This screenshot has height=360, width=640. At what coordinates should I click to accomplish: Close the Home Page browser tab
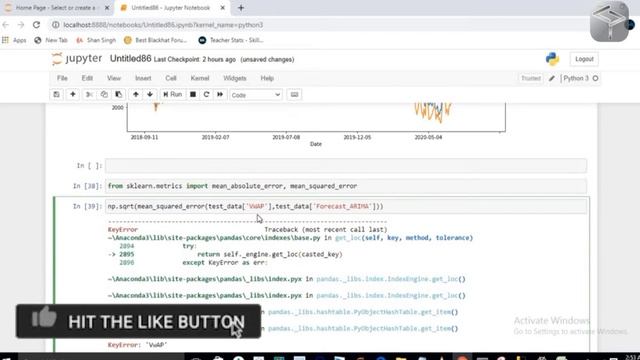pos(107,8)
